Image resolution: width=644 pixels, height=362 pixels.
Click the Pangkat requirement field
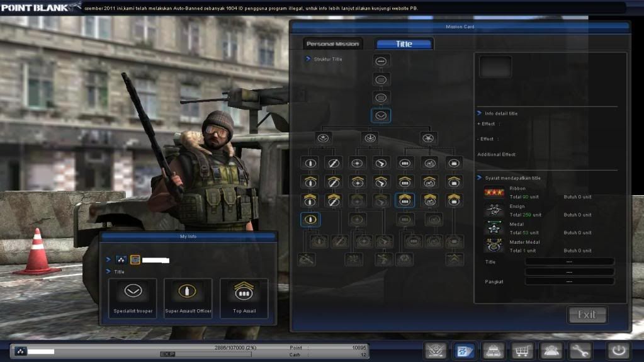(x=570, y=281)
